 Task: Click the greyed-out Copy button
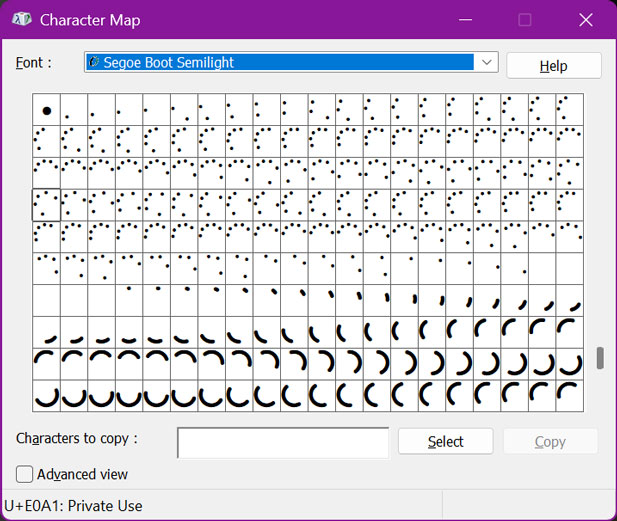(550, 442)
